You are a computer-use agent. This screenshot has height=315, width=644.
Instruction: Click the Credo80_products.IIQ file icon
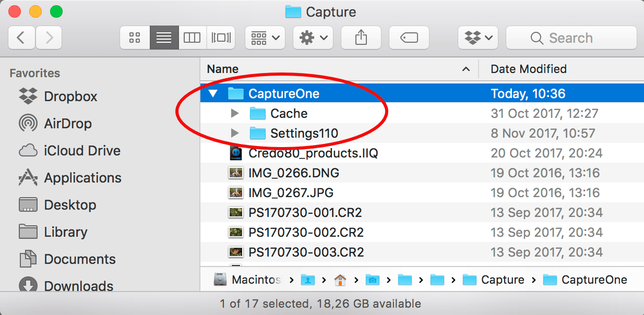point(236,153)
